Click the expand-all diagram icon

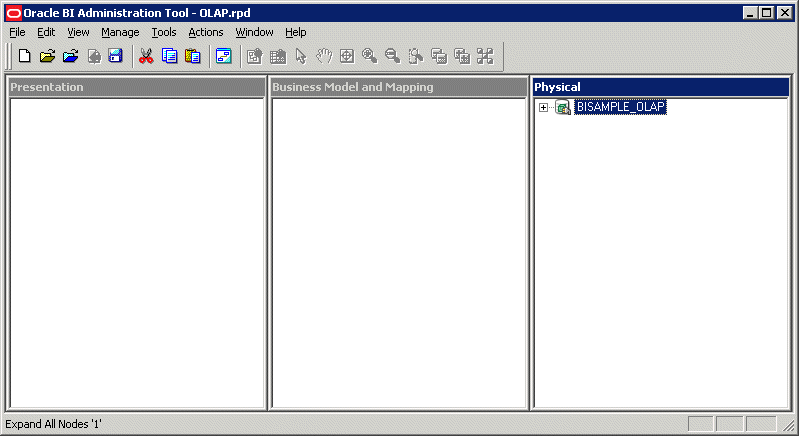coord(462,56)
